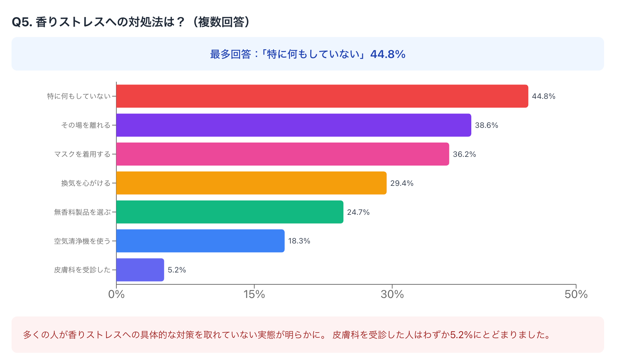
Task: Click the 50% tick on the x-axis
Action: [576, 294]
